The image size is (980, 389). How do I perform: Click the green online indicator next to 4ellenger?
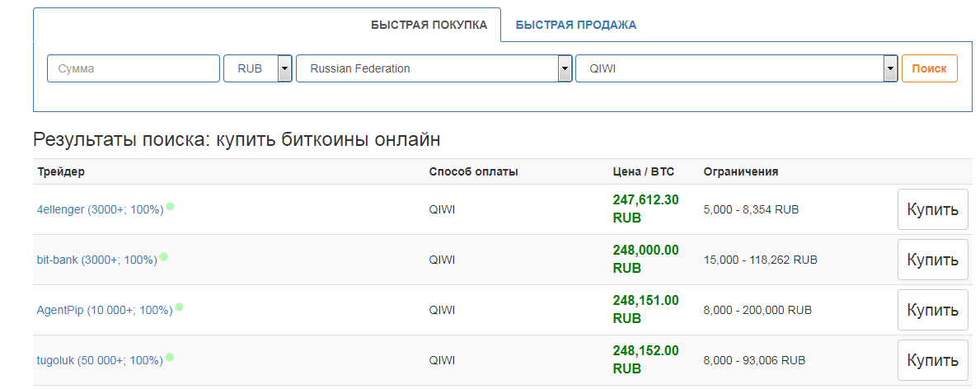tap(170, 206)
